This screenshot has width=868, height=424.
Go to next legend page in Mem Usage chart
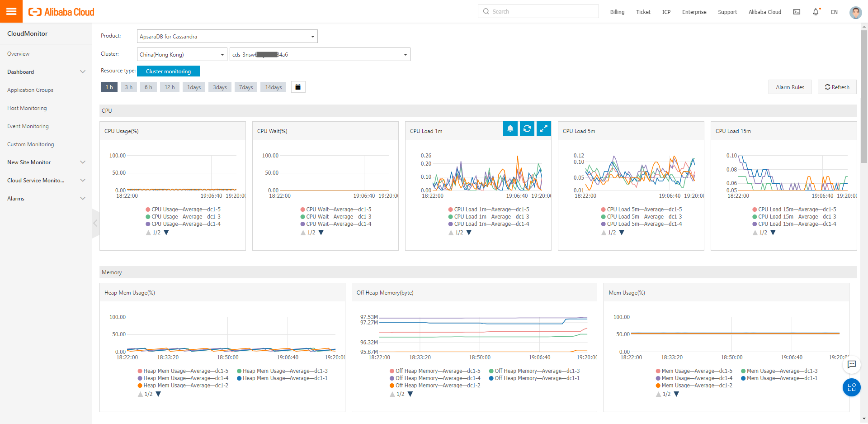676,394
